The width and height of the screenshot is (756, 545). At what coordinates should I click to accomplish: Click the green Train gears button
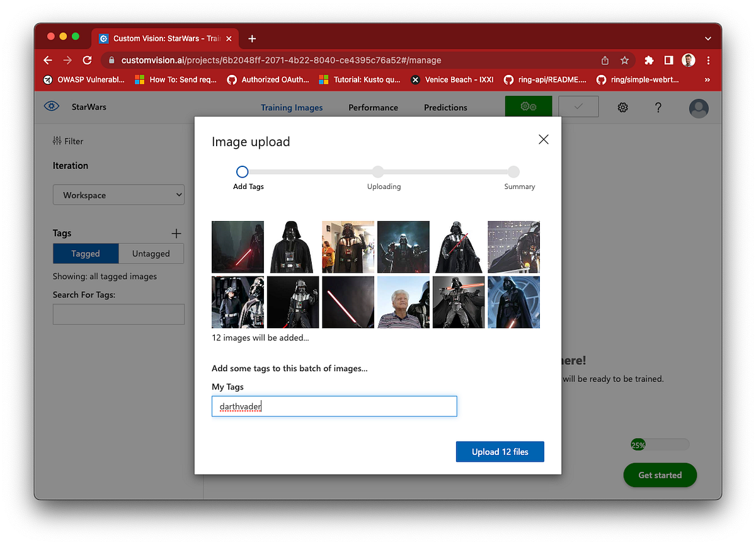[529, 106]
